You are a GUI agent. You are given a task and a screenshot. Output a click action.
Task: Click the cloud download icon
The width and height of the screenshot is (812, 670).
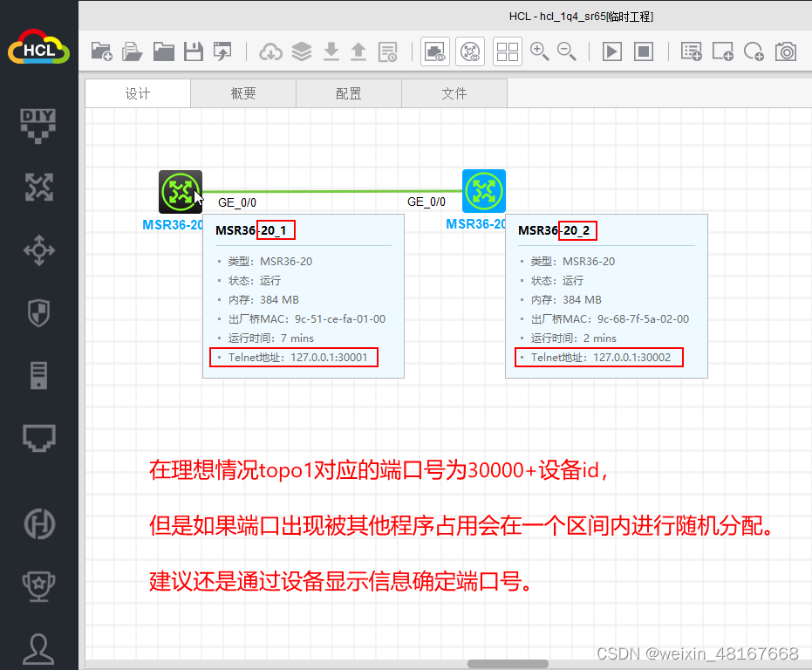point(271,51)
